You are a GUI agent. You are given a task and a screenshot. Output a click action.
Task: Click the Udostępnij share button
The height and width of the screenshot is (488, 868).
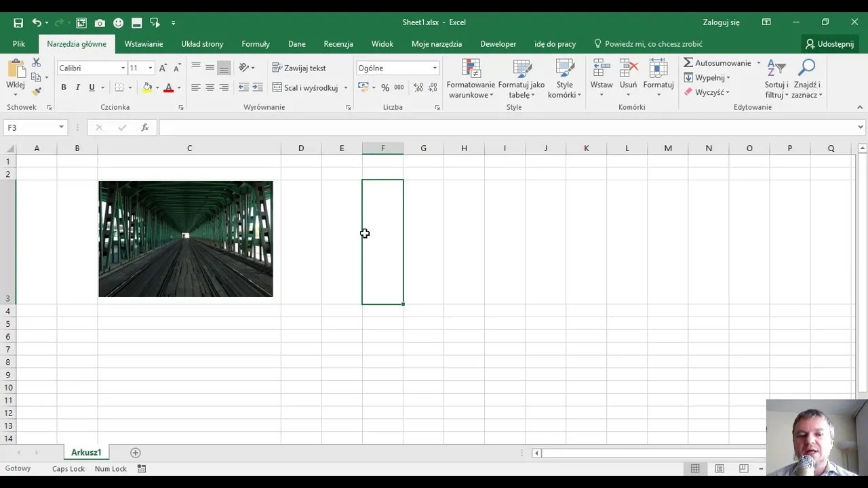click(x=829, y=44)
